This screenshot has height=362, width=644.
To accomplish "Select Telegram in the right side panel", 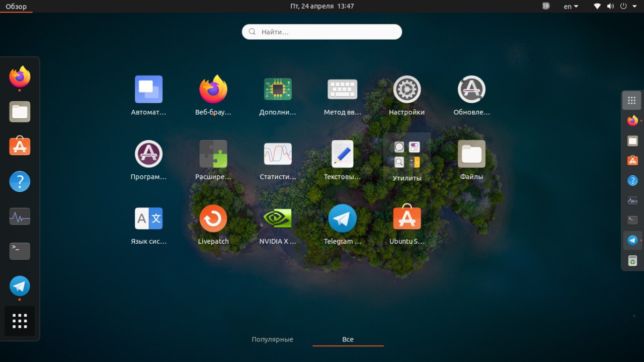I will pos(632,241).
